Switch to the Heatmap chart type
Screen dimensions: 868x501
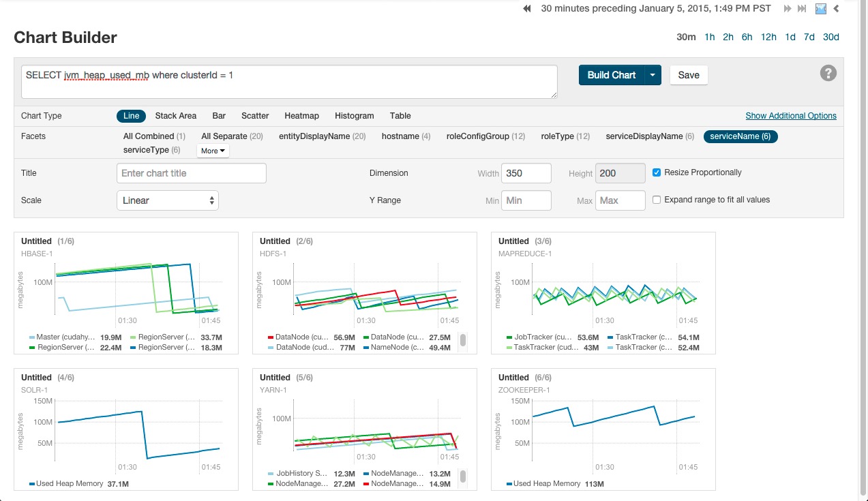[x=301, y=116]
